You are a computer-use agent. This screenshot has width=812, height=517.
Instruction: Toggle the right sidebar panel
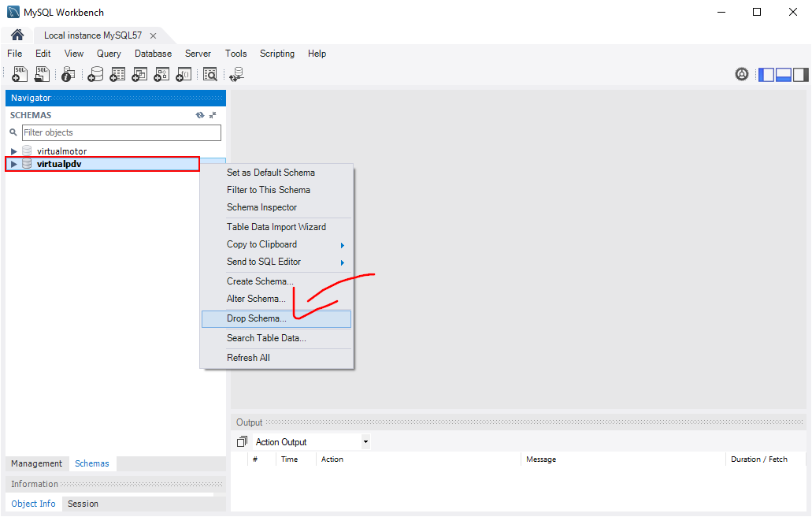tap(801, 75)
